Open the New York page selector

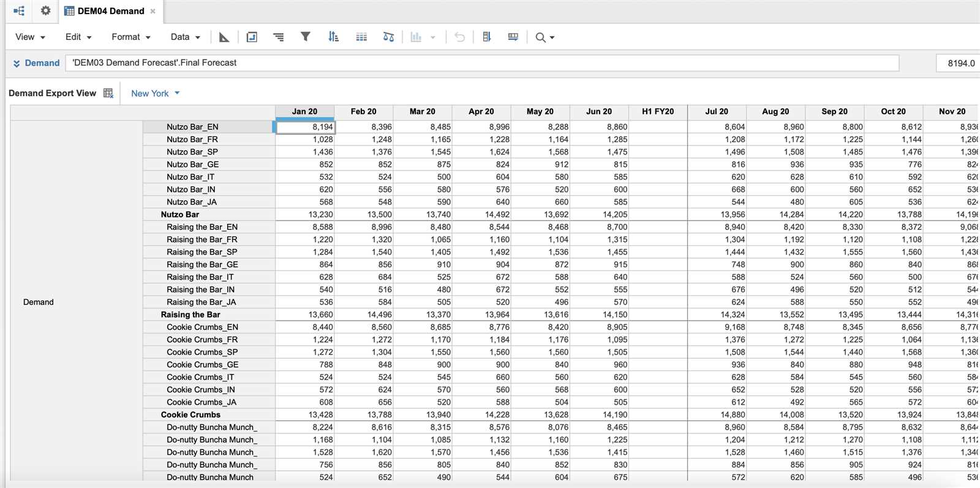[156, 93]
